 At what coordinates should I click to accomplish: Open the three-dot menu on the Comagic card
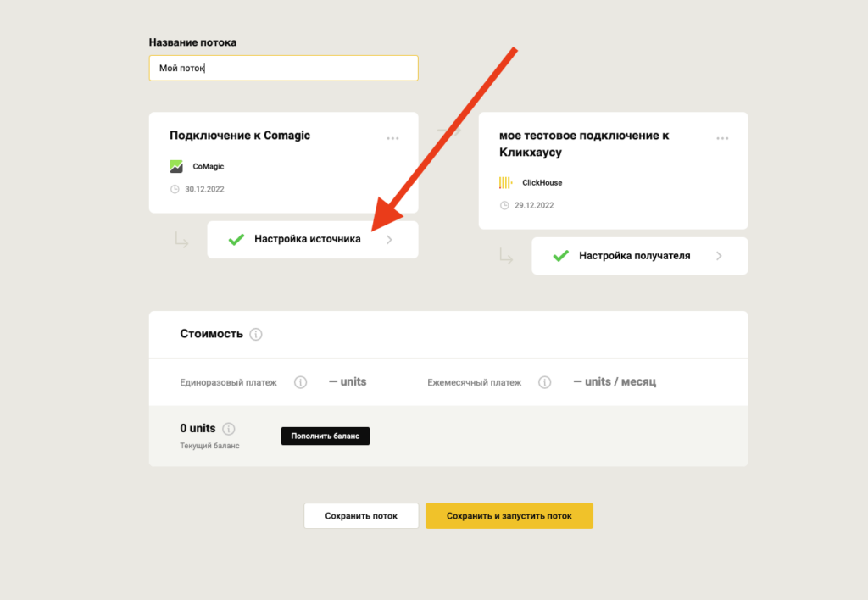click(x=392, y=137)
